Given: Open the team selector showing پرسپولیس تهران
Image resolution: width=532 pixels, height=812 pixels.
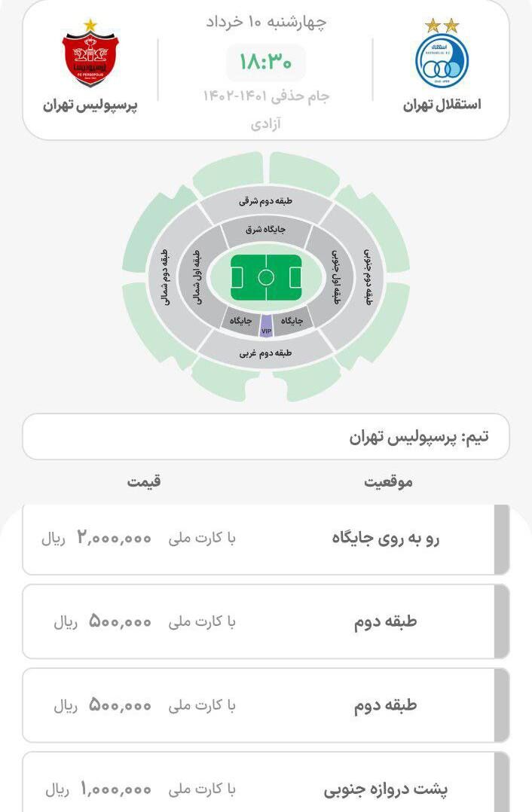Looking at the screenshot, I should pyautogui.click(x=266, y=435).
